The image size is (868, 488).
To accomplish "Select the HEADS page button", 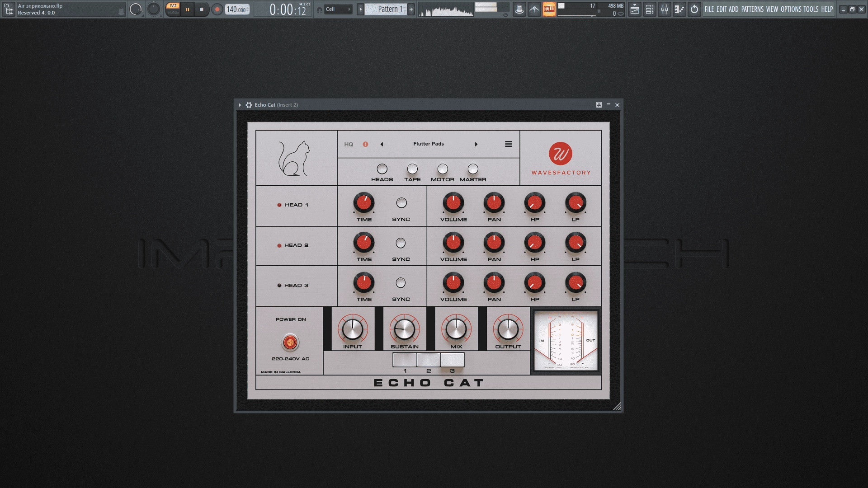I will pos(382,169).
